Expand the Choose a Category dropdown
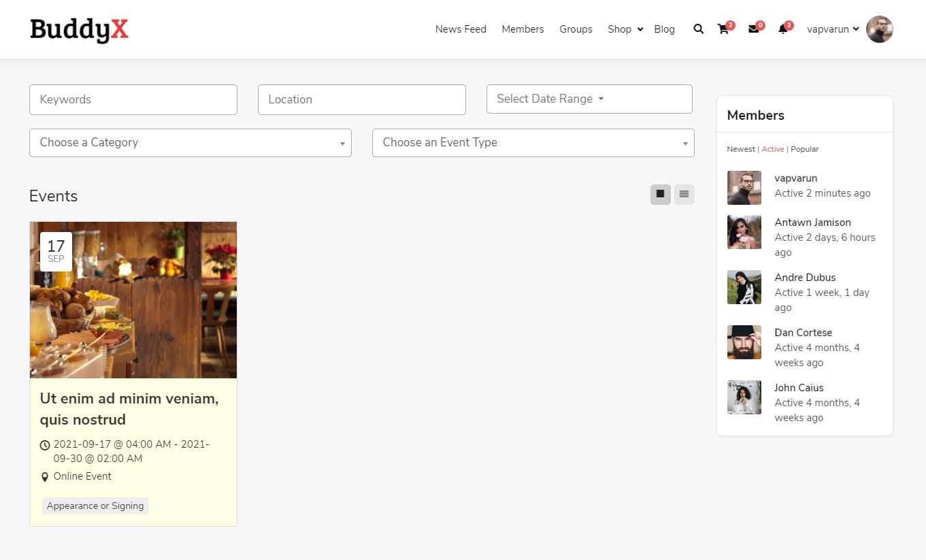Image resolution: width=926 pixels, height=560 pixels. point(191,143)
